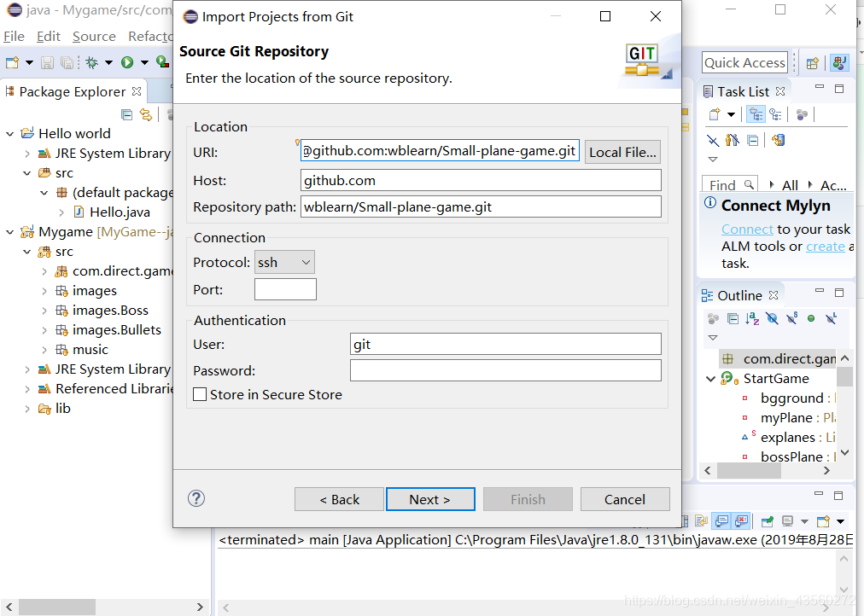Check the Store in Secure Store checkbox
The width and height of the screenshot is (864, 616).
pos(200,394)
